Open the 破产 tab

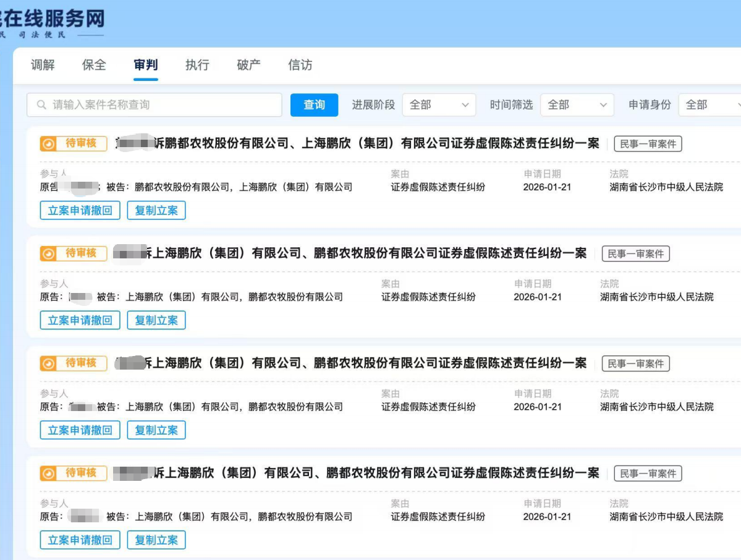pyautogui.click(x=248, y=65)
